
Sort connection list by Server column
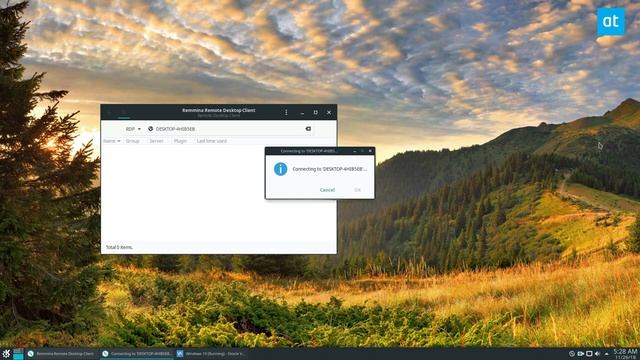coord(157,141)
